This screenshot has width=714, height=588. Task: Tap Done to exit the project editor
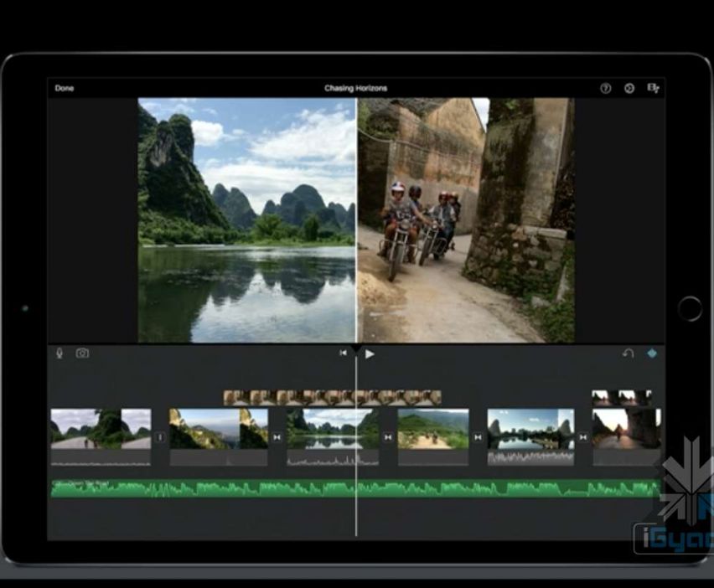65,88
